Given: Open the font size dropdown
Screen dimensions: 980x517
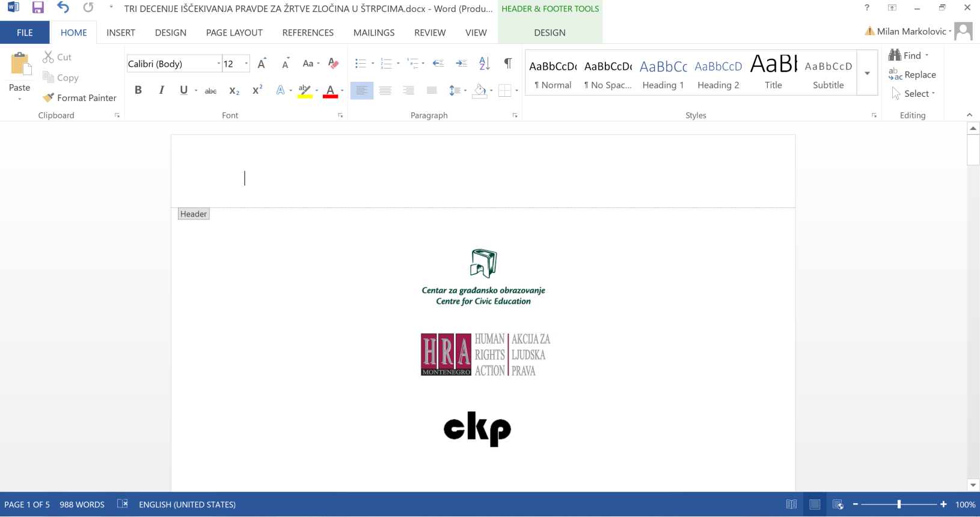Looking at the screenshot, I should (246, 64).
